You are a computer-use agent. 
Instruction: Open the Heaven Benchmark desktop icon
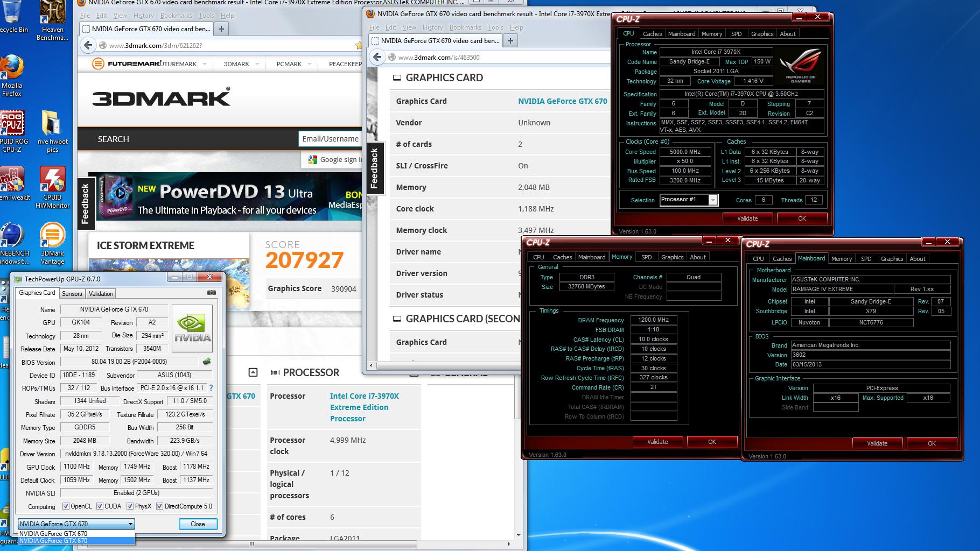pos(53,20)
